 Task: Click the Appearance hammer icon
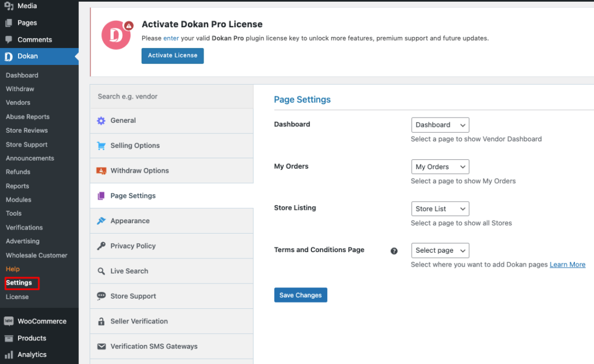(x=101, y=221)
